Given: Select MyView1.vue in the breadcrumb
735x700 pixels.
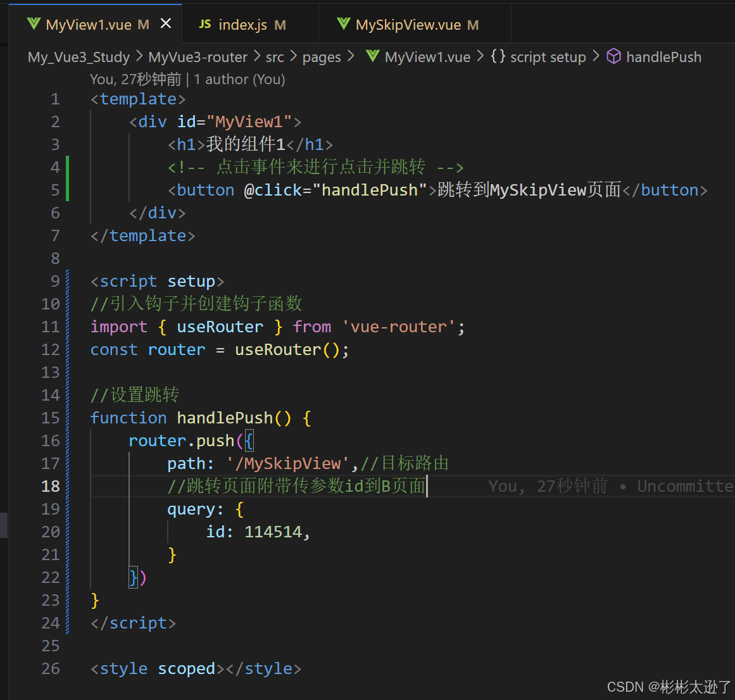Looking at the screenshot, I should (427, 57).
